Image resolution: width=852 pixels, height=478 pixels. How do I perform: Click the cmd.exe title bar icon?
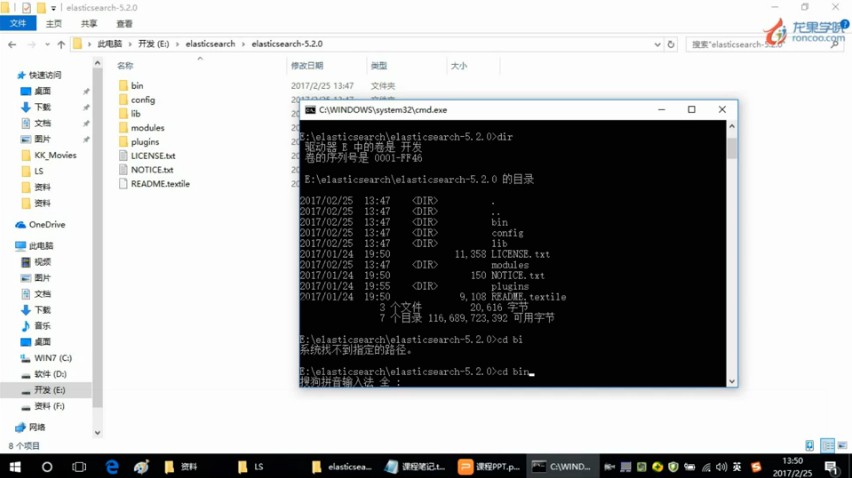(x=310, y=110)
